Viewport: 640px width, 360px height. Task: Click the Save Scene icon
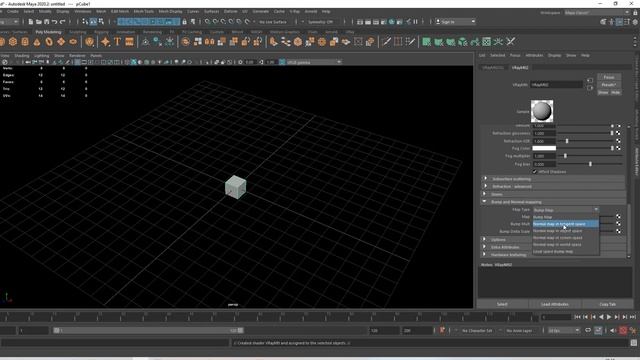46,22
